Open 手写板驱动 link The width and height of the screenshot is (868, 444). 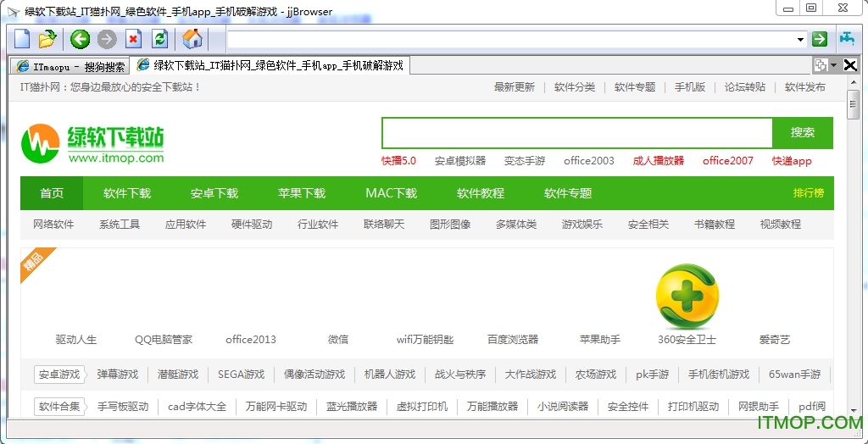point(123,407)
